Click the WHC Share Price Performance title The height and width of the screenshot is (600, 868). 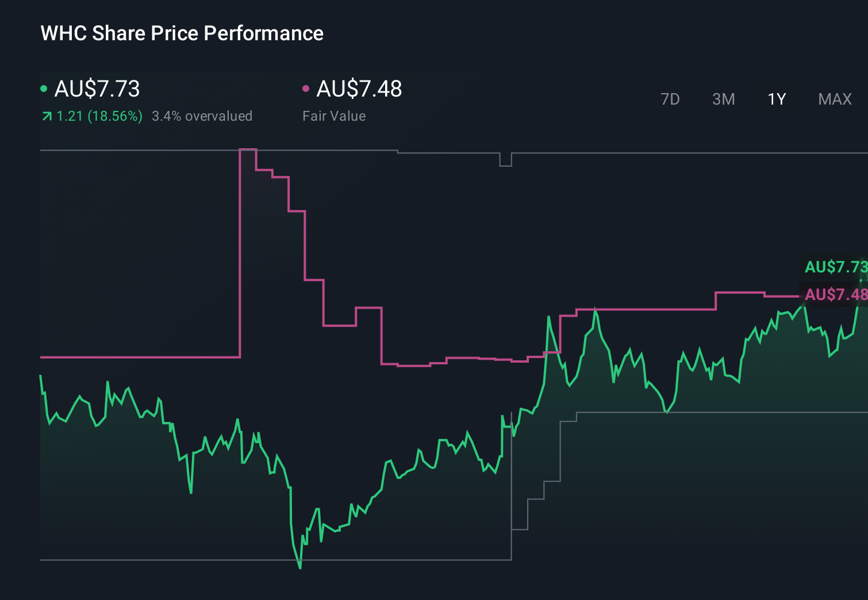(x=181, y=33)
